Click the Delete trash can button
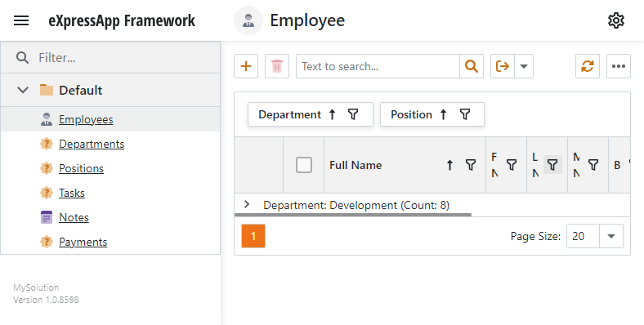 click(x=277, y=66)
